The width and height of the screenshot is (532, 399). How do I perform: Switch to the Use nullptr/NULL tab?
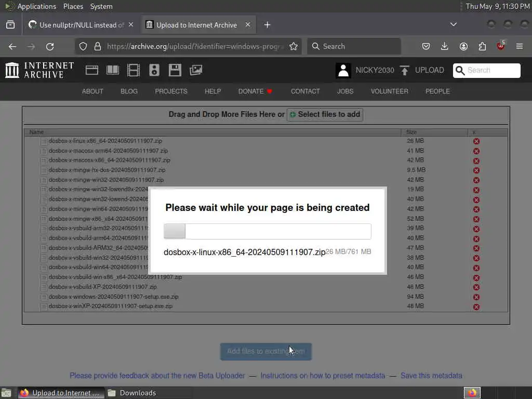(x=81, y=25)
